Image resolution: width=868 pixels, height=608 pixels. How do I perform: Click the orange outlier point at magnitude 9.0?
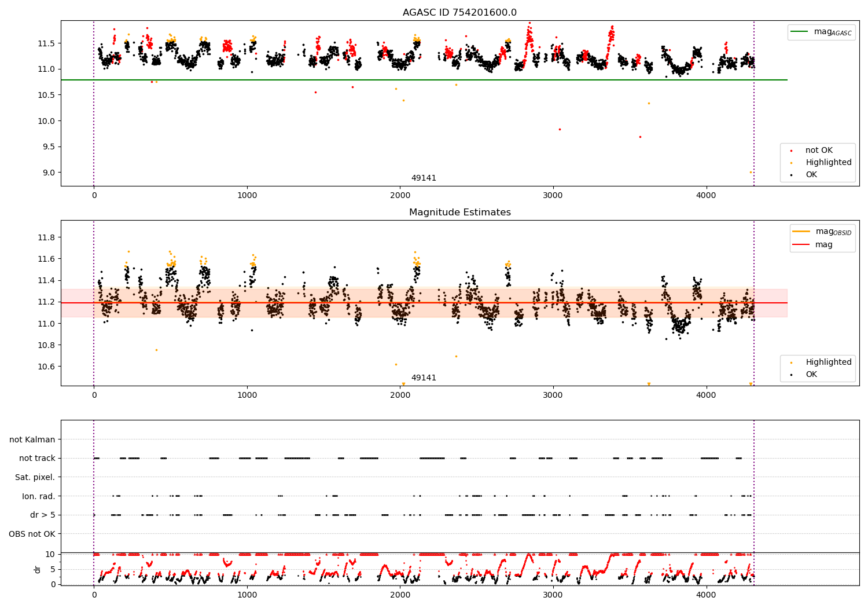(751, 172)
